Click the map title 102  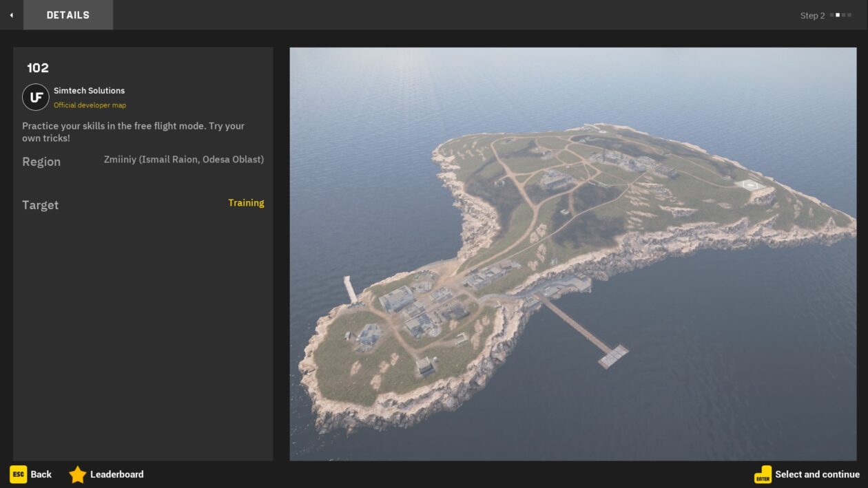point(38,68)
